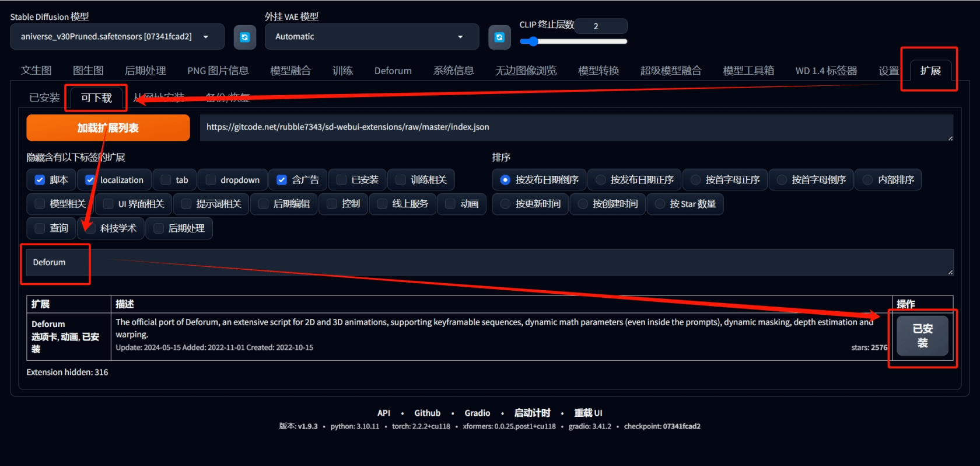Open the 系统信息 tab
This screenshot has height=466, width=980.
pyautogui.click(x=453, y=71)
